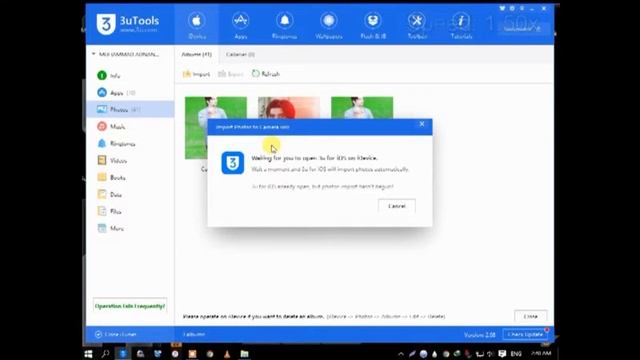Switch to the Albums tab

coord(196,54)
